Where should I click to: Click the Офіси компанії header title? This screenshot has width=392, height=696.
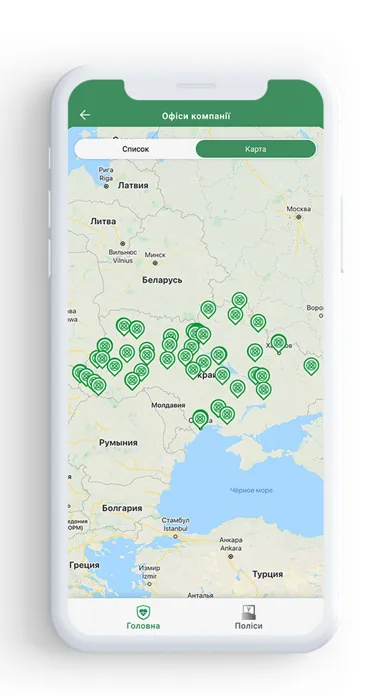[196, 116]
